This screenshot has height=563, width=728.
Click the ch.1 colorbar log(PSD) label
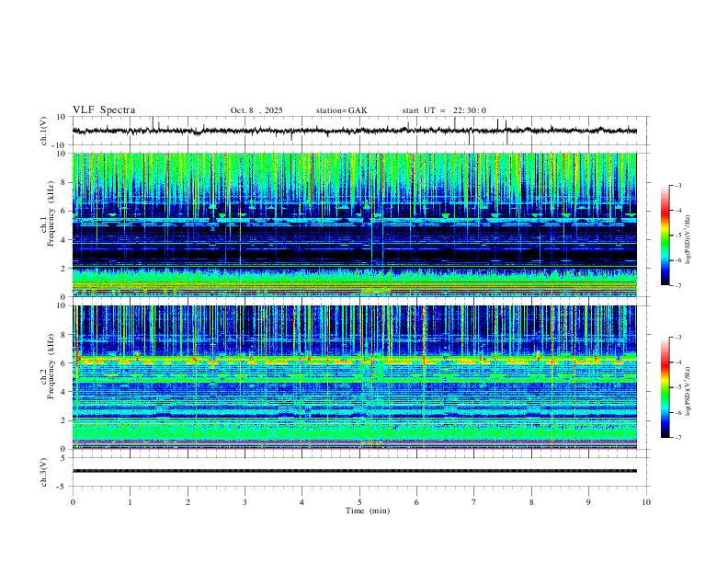point(688,240)
